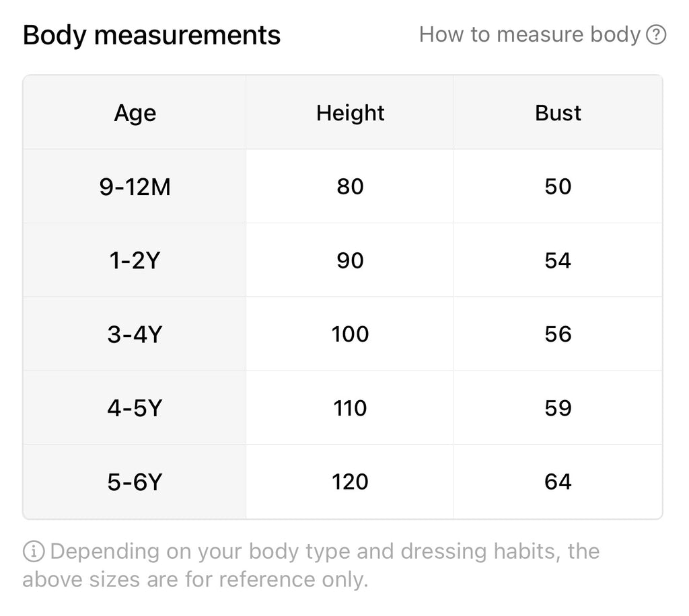Viewport: 689px width, 616px height.
Task: Click the bust value 64
Action: (x=558, y=482)
